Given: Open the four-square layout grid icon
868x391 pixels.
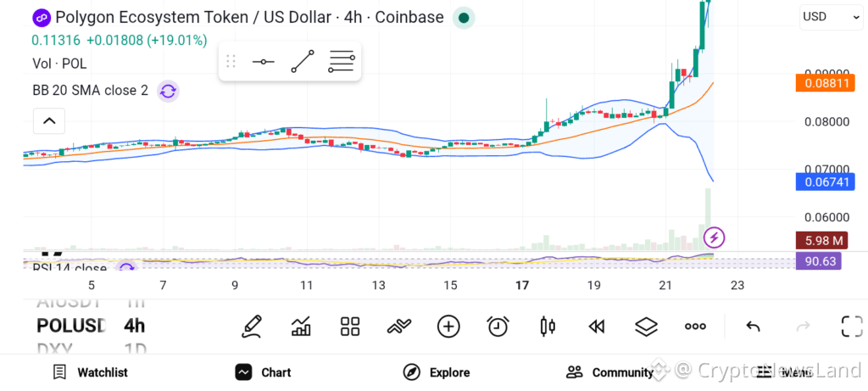Looking at the screenshot, I should click(x=350, y=327).
